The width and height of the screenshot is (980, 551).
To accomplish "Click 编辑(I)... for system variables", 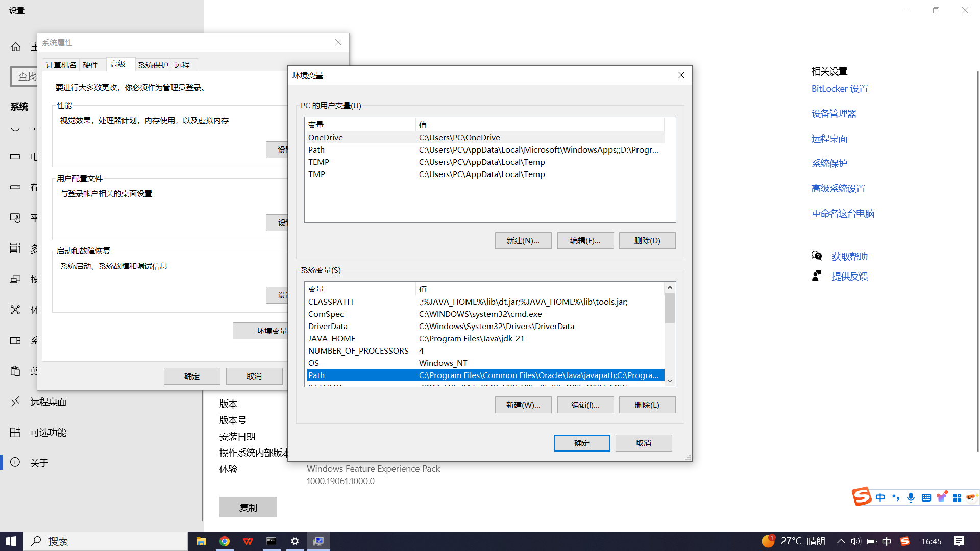I will [x=585, y=405].
